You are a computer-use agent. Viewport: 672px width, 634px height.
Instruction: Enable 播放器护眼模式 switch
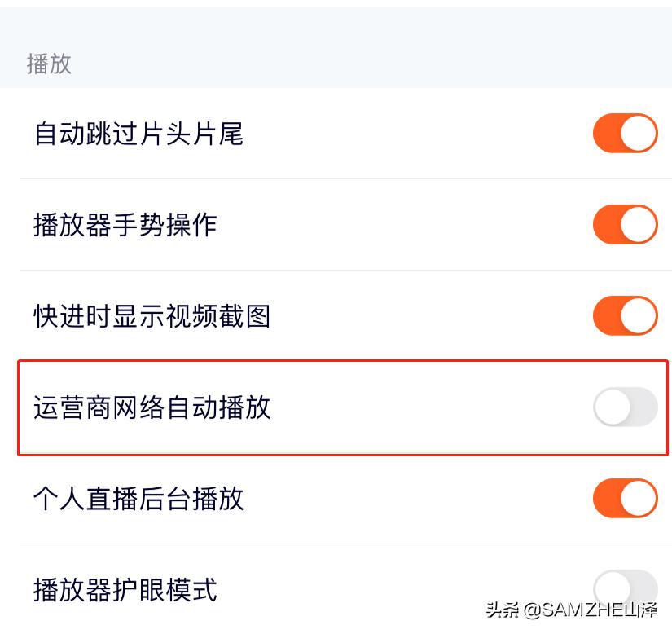[x=625, y=589]
